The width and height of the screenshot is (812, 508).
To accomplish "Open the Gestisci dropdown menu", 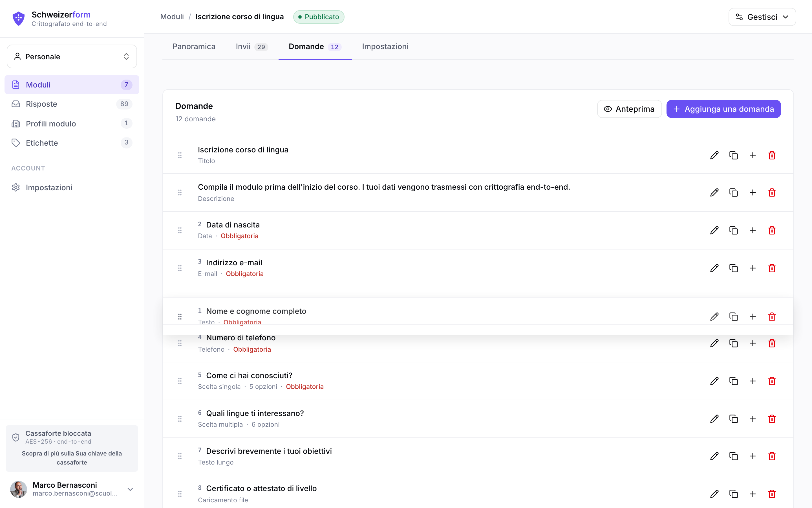I will pos(762,17).
